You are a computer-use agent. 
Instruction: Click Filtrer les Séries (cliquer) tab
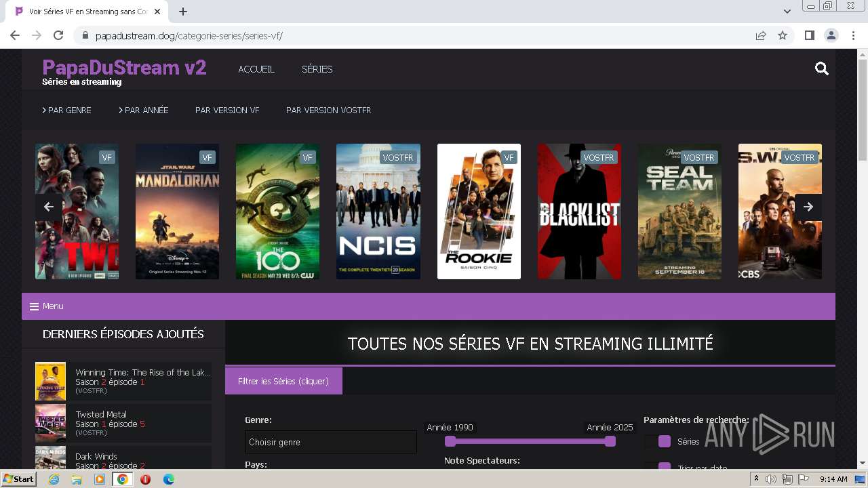coord(283,381)
